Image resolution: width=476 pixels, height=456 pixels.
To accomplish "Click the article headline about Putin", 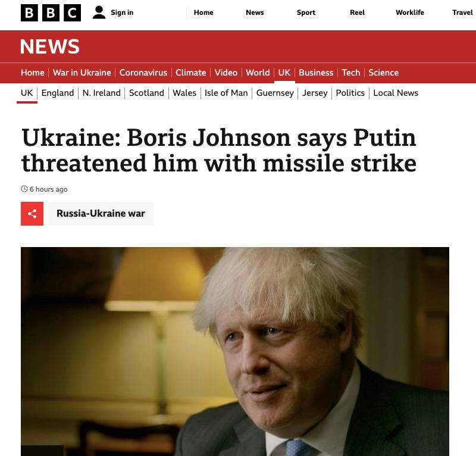I will (219, 151).
